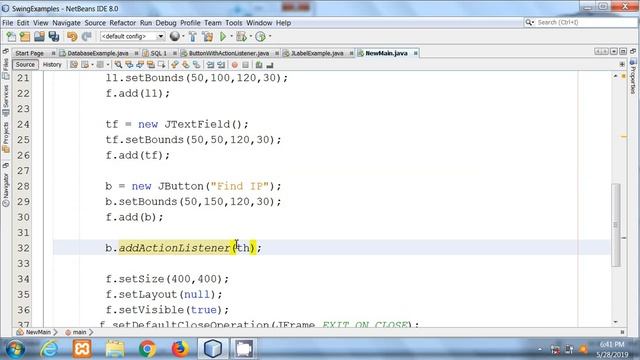Click the Shift Line Left icon
This screenshot has height=360, width=640.
click(x=210, y=64)
